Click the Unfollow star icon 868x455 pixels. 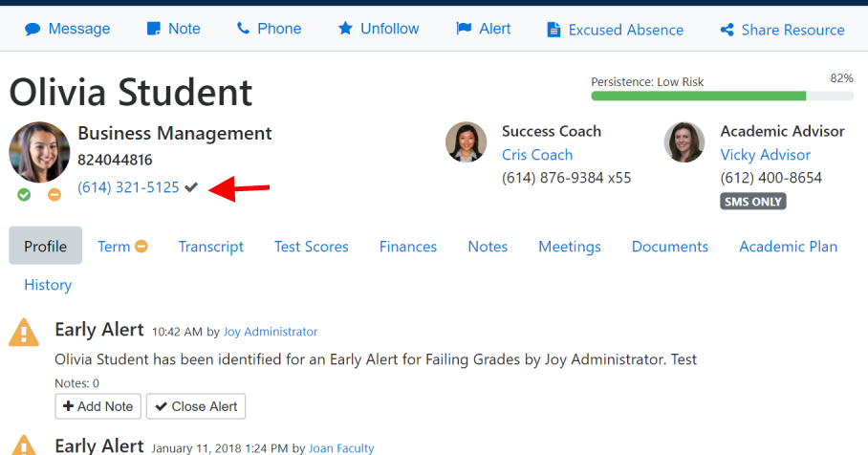point(345,29)
